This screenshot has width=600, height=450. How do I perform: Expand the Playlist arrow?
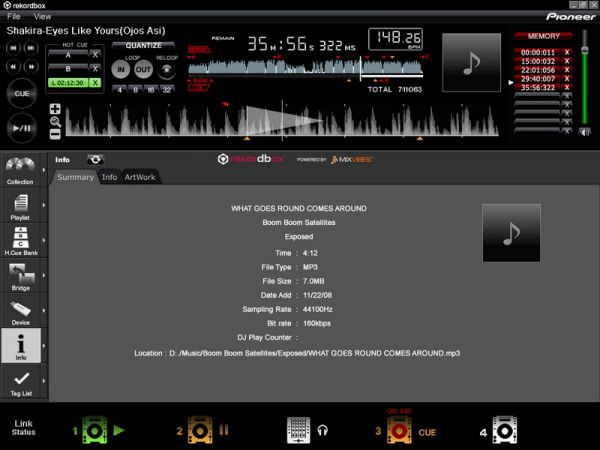[44, 205]
